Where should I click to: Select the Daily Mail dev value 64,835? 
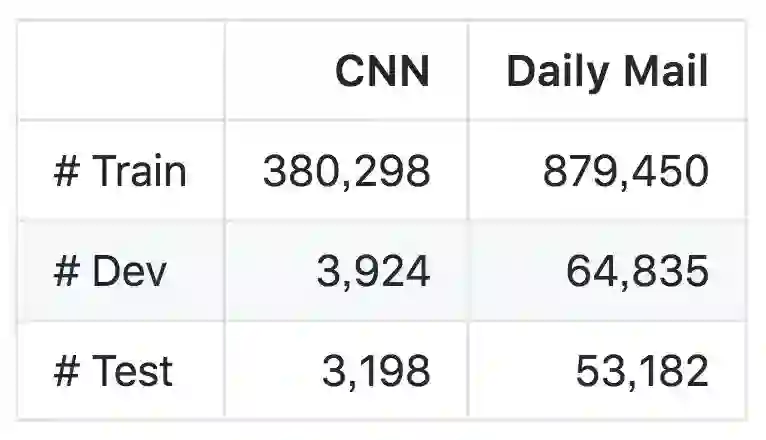pos(637,271)
